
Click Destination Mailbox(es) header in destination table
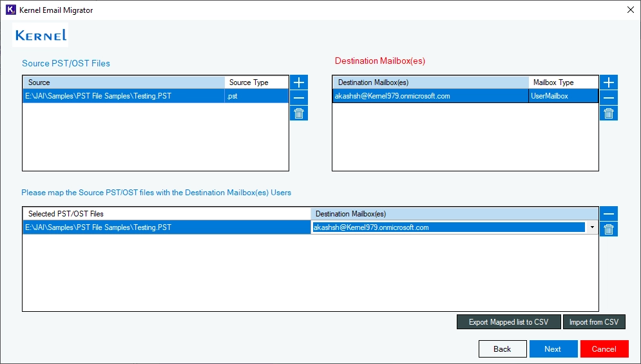(x=430, y=82)
